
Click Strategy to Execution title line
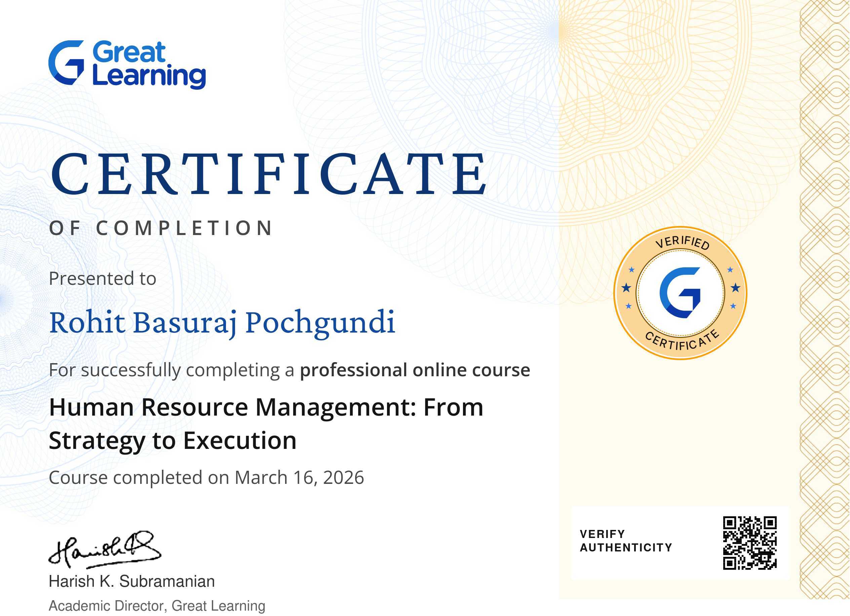click(172, 440)
